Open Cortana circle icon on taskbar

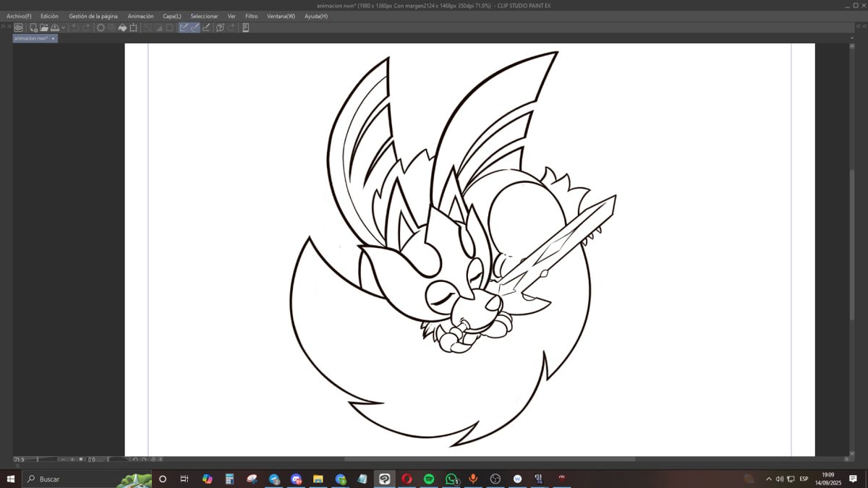point(162,479)
